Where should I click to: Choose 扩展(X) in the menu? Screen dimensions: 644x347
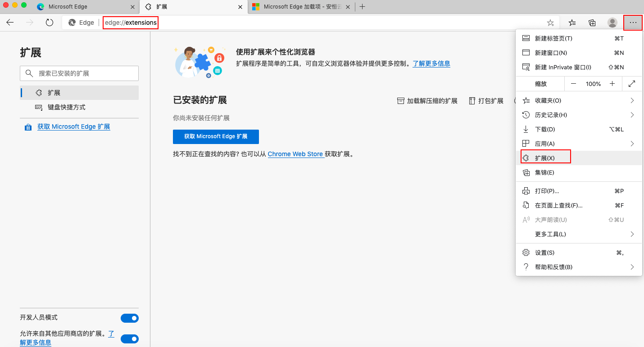click(579, 158)
